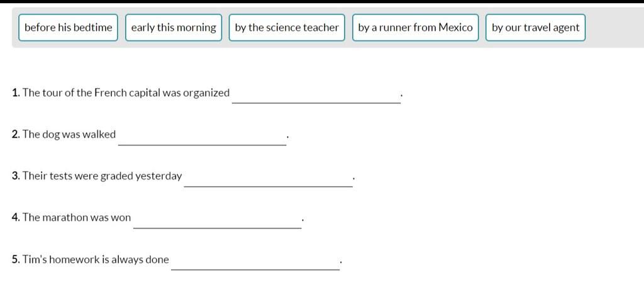Screen dimensions: 644x306
Task: Select the blank after 'graded yesterday'
Action: coord(268,179)
